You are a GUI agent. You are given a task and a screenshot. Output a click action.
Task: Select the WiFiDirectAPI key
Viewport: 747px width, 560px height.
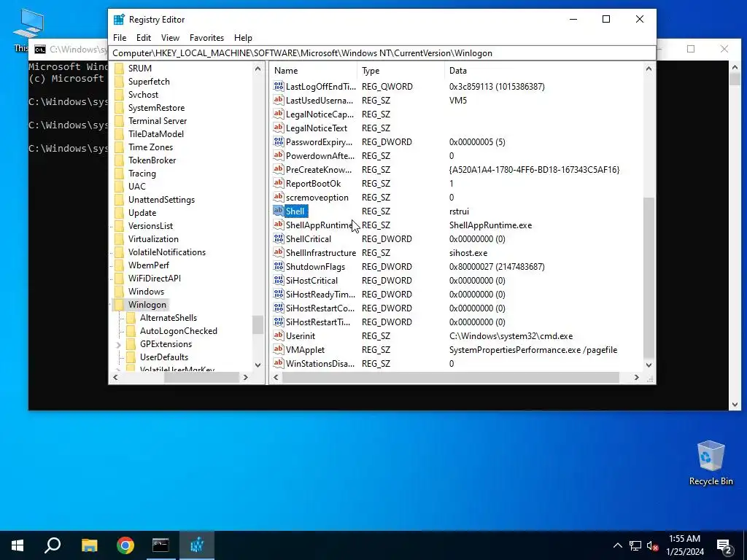point(155,279)
